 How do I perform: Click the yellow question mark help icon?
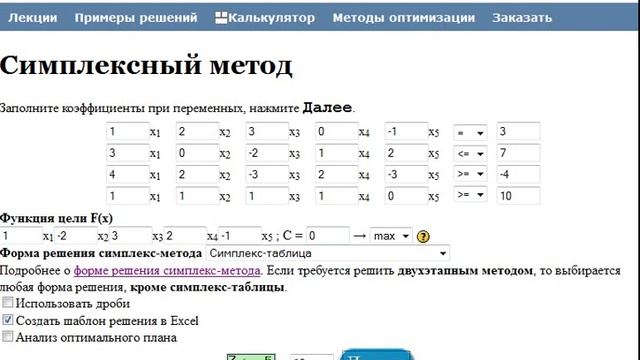tap(423, 236)
